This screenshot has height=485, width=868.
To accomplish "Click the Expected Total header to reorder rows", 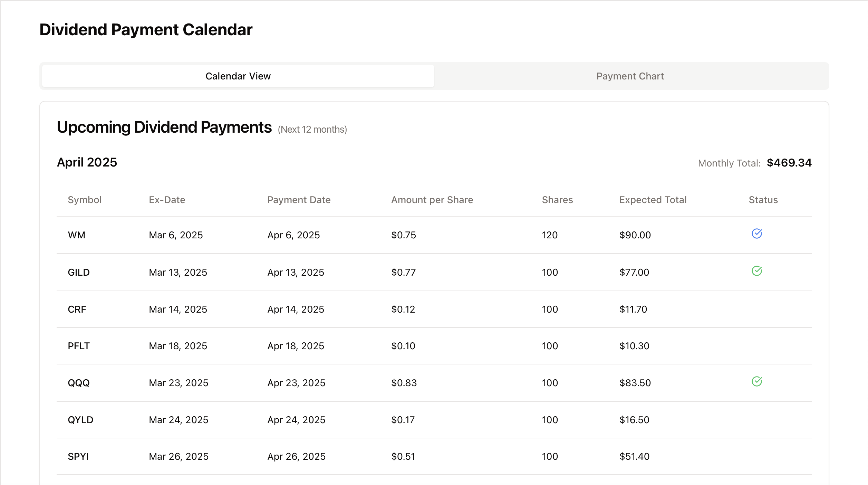I will [x=653, y=200].
